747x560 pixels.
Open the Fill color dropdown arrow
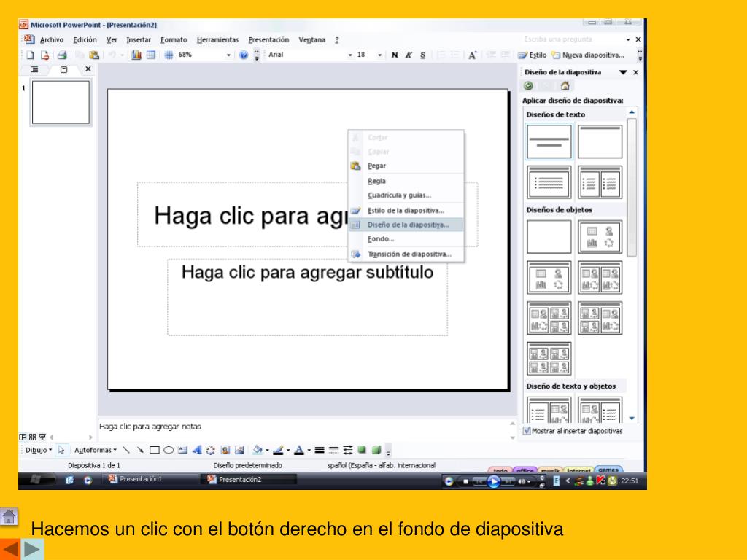(267, 450)
